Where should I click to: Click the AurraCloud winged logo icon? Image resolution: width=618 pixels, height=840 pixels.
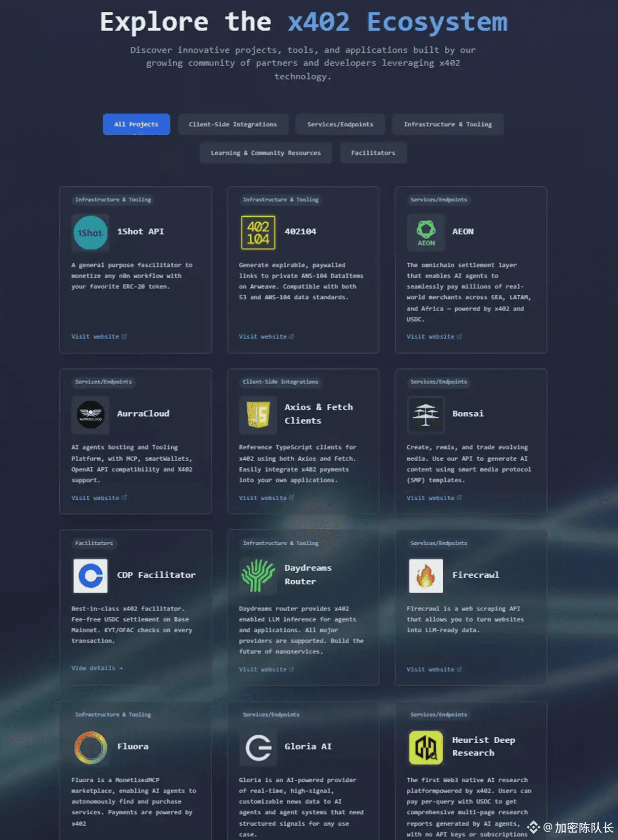pyautogui.click(x=90, y=414)
